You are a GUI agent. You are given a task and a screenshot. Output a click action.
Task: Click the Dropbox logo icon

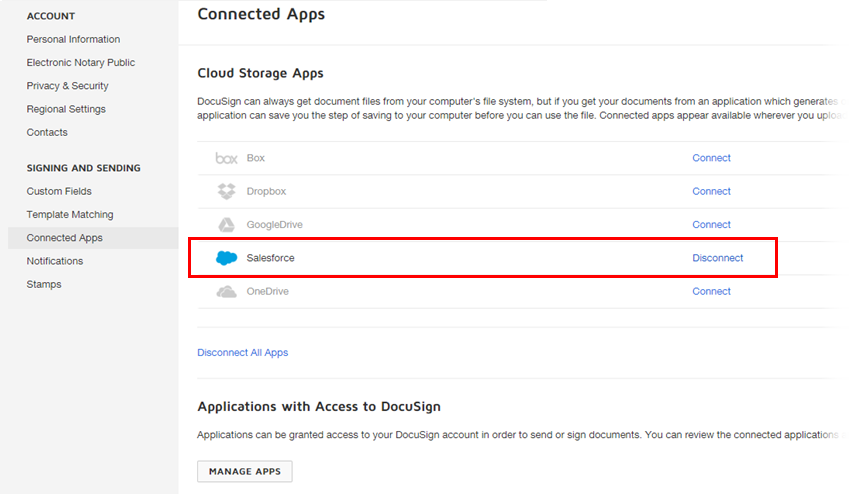tap(226, 191)
